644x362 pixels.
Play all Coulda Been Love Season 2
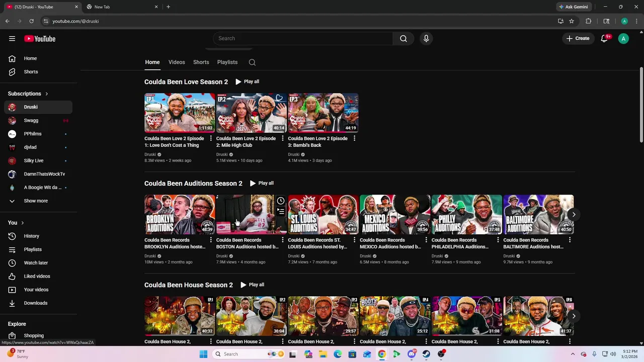(247, 81)
